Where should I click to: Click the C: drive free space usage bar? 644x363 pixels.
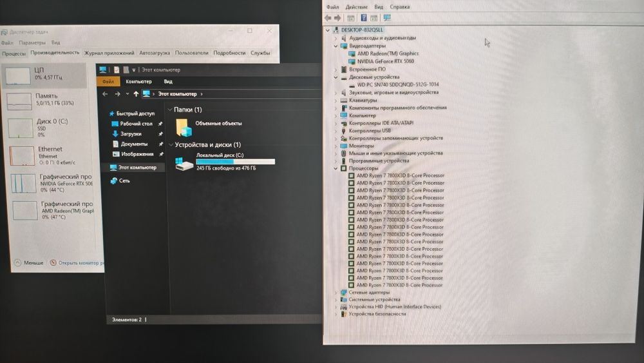[x=235, y=162]
